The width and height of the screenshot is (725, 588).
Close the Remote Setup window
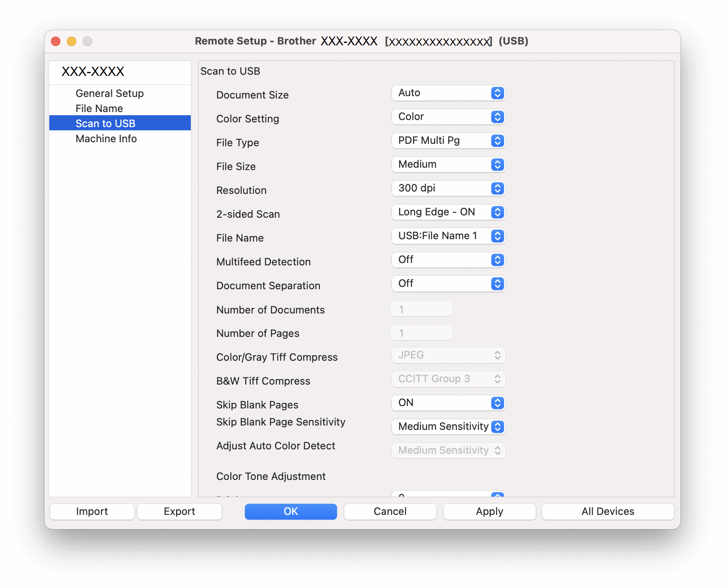pos(56,41)
